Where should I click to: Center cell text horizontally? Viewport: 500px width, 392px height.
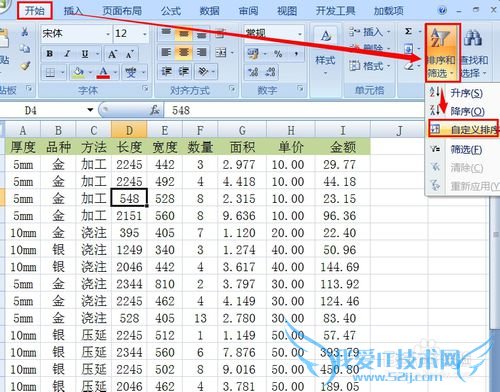(184, 52)
